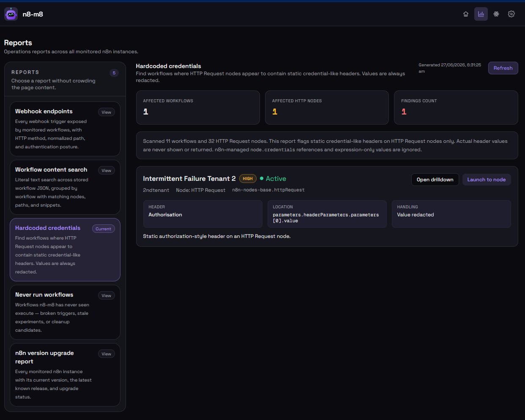The image size is (525, 420).
Task: Click the Scanned 11 workflows summary text
Action: tap(325, 145)
